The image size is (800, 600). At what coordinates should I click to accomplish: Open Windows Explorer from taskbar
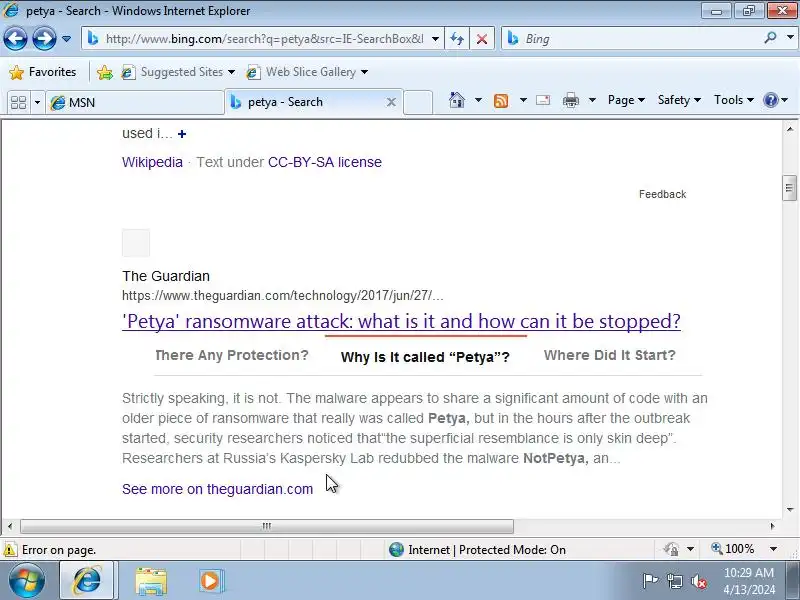(x=151, y=581)
